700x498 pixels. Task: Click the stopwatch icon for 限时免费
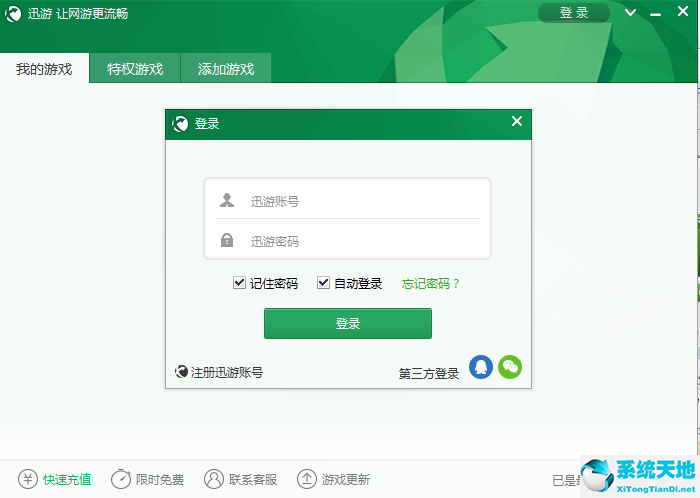point(121,479)
